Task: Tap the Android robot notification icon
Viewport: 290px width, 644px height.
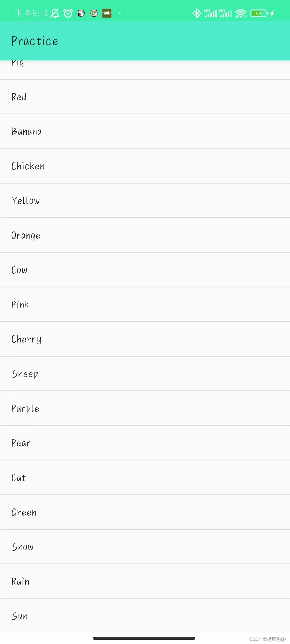Action: pyautogui.click(x=107, y=13)
